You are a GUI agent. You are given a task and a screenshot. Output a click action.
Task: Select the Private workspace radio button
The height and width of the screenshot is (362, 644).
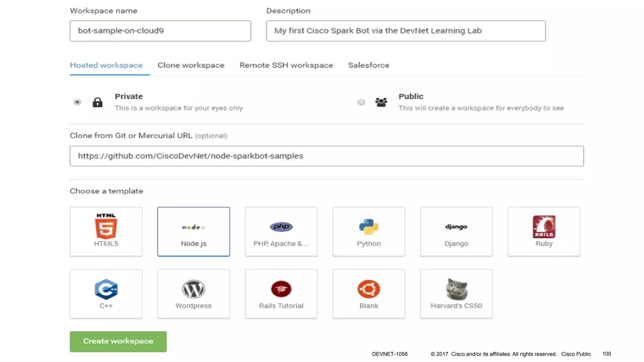77,102
